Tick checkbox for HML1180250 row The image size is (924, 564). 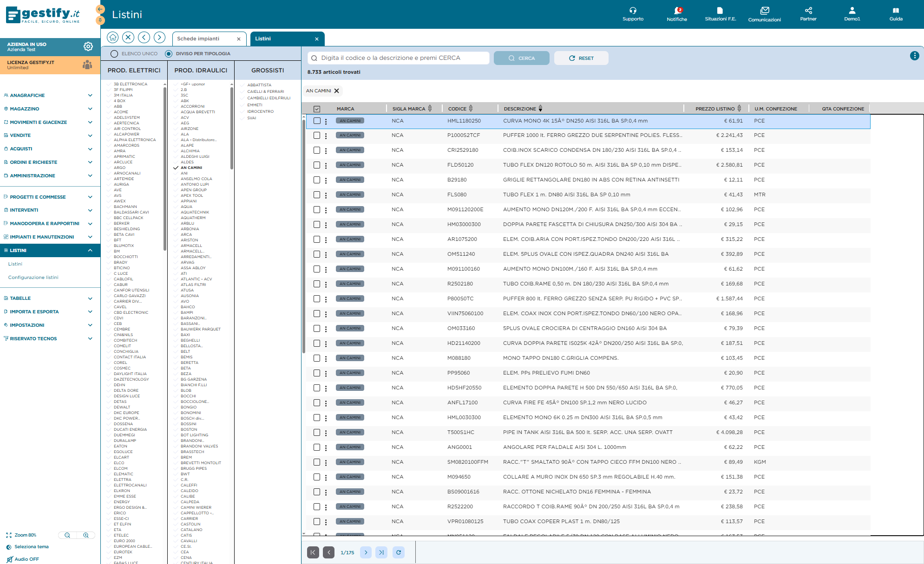[317, 121]
